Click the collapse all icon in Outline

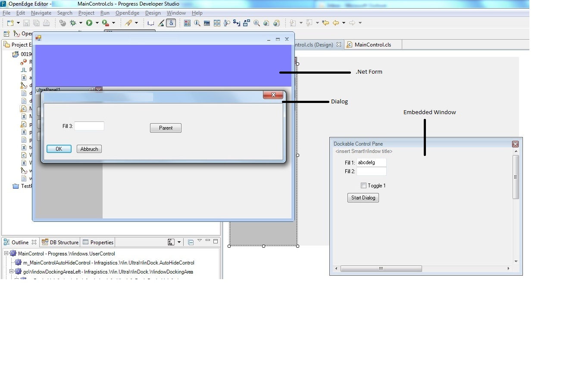click(191, 242)
